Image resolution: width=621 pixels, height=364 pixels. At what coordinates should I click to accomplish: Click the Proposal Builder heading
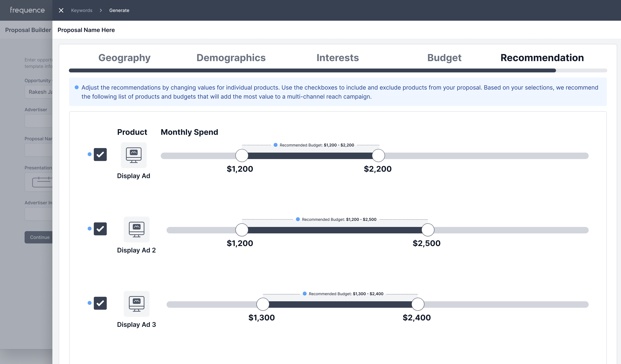click(x=28, y=30)
